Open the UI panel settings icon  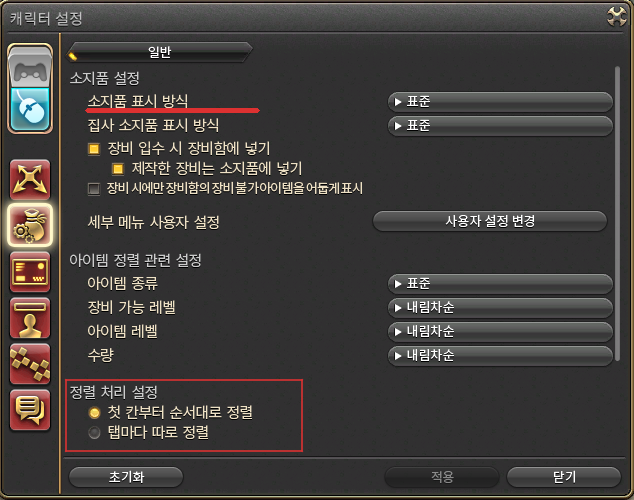[x=30, y=272]
